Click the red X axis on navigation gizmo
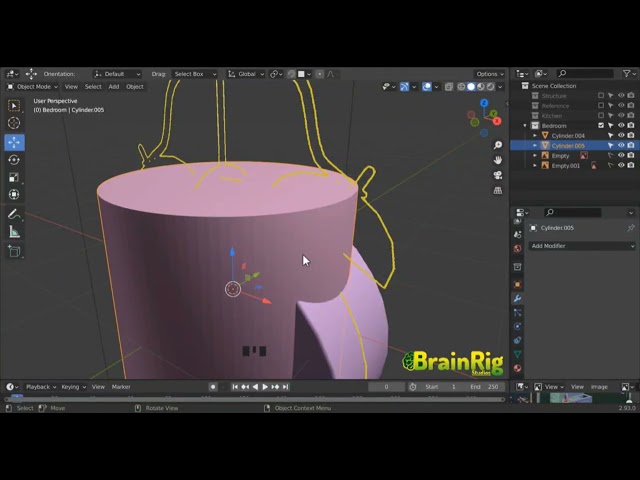 [497, 121]
